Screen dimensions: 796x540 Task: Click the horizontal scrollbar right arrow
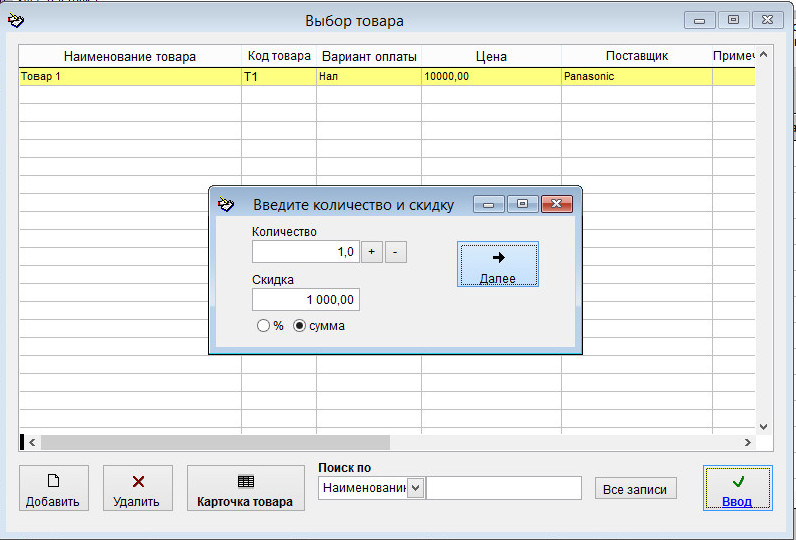point(748,443)
